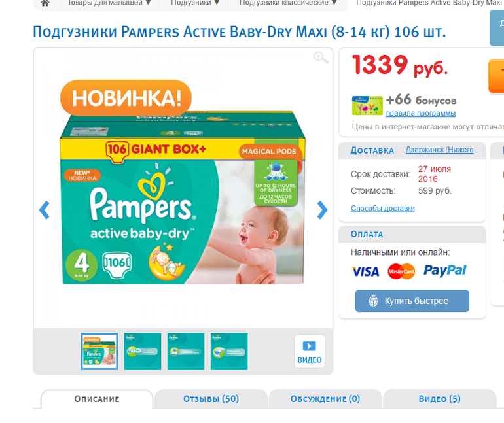Expand the Подгузники breadcrumb dropdown
504x423 pixels.
[x=217, y=3]
